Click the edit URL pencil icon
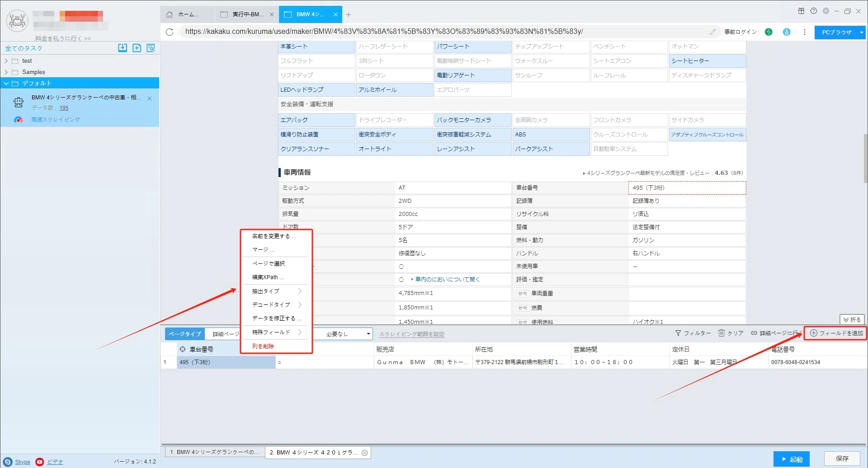Image resolution: width=868 pixels, height=468 pixels. (712, 32)
